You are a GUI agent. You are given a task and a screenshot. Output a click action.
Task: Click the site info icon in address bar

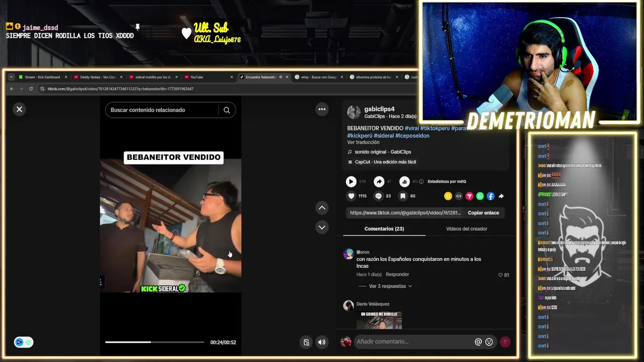(x=42, y=89)
